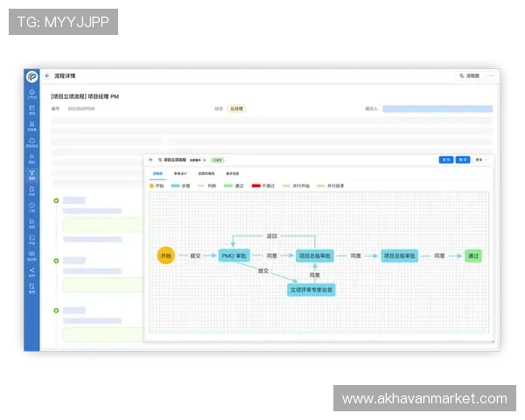This screenshot has width=525, height=420.
Task: Click the 流程图 button at top right
Action: pos(470,77)
